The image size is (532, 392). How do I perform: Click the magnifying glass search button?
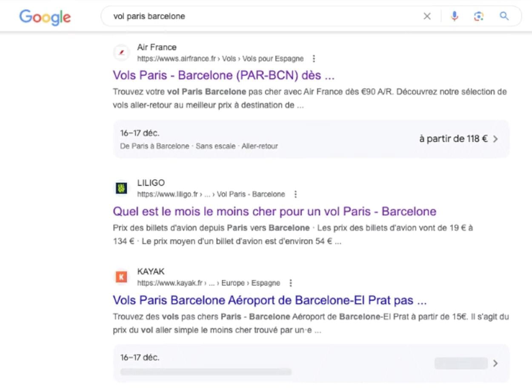click(504, 17)
